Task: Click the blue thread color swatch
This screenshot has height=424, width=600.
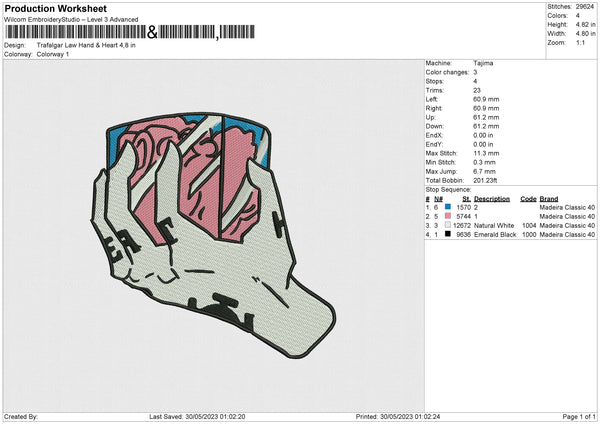Action: pos(448,207)
